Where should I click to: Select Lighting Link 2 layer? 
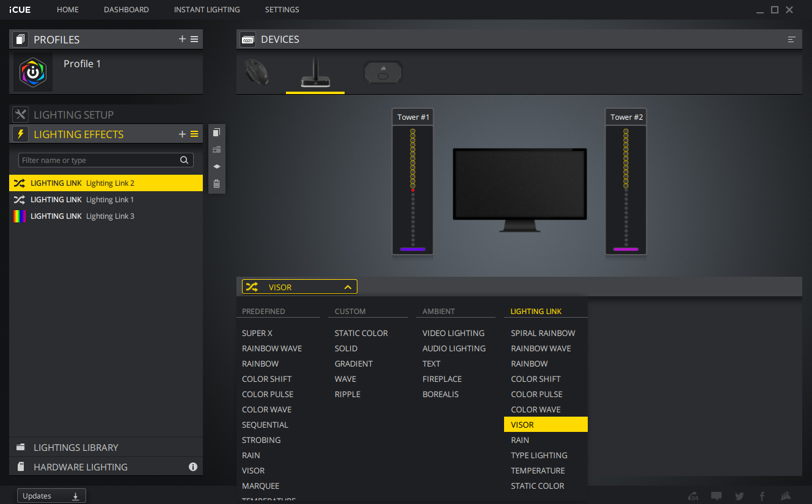[x=106, y=183]
